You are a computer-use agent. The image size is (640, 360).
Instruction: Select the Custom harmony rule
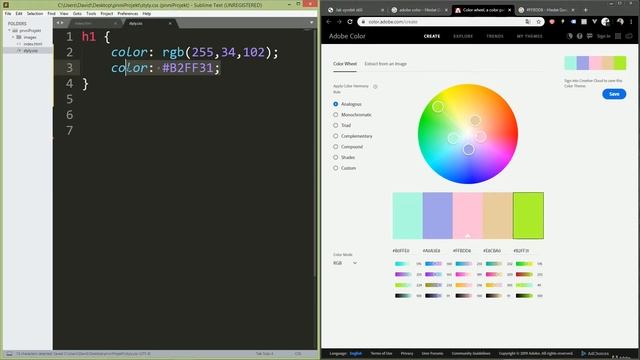336,168
